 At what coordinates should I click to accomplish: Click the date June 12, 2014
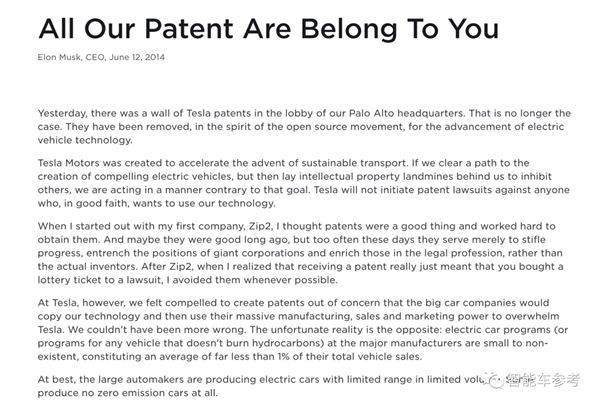pyautogui.click(x=137, y=57)
